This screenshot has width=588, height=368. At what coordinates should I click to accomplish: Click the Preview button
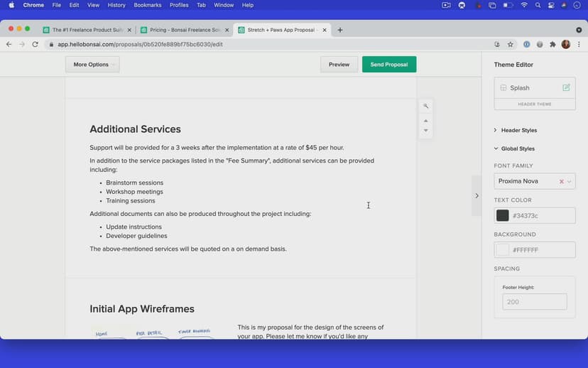(x=339, y=65)
